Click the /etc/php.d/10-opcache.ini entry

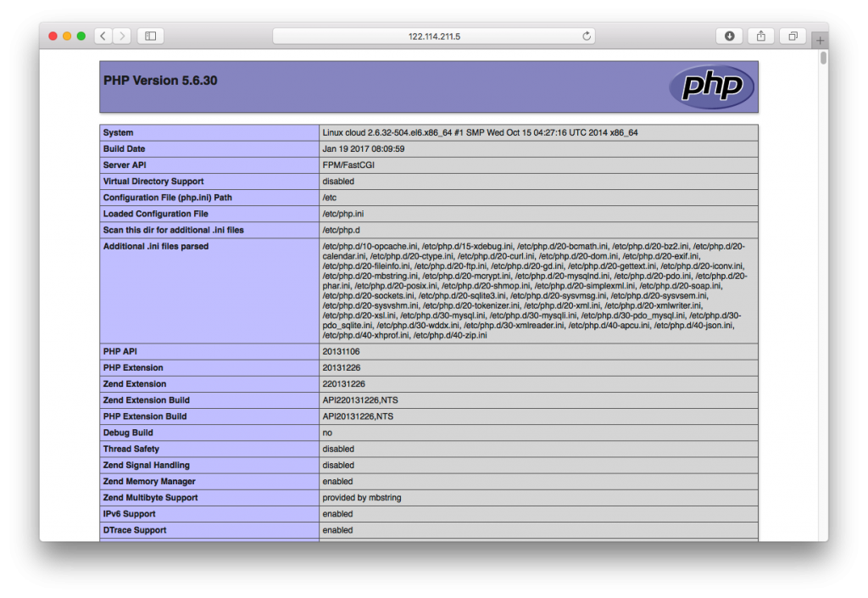click(371, 246)
